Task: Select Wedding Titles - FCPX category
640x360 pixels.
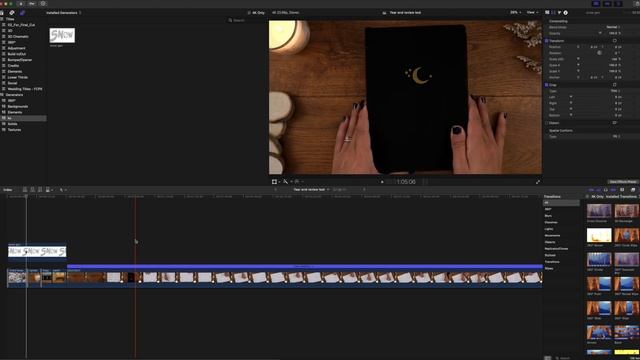Action: 25,89
